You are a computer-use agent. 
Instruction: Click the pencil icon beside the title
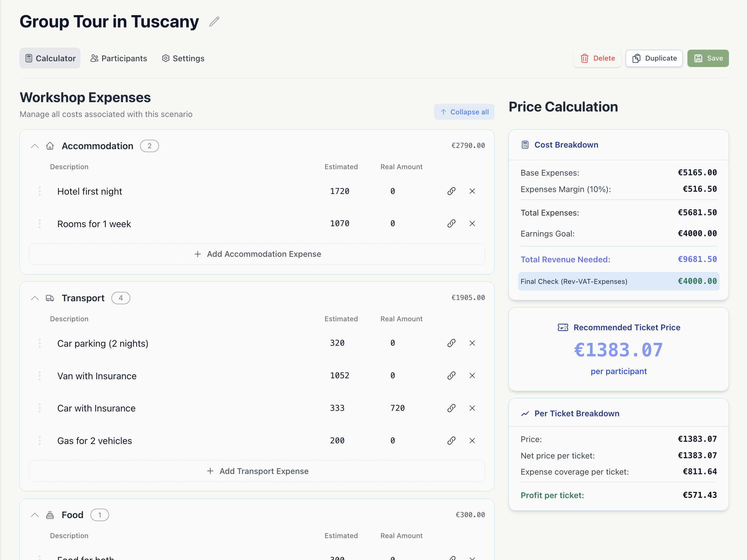tap(214, 22)
